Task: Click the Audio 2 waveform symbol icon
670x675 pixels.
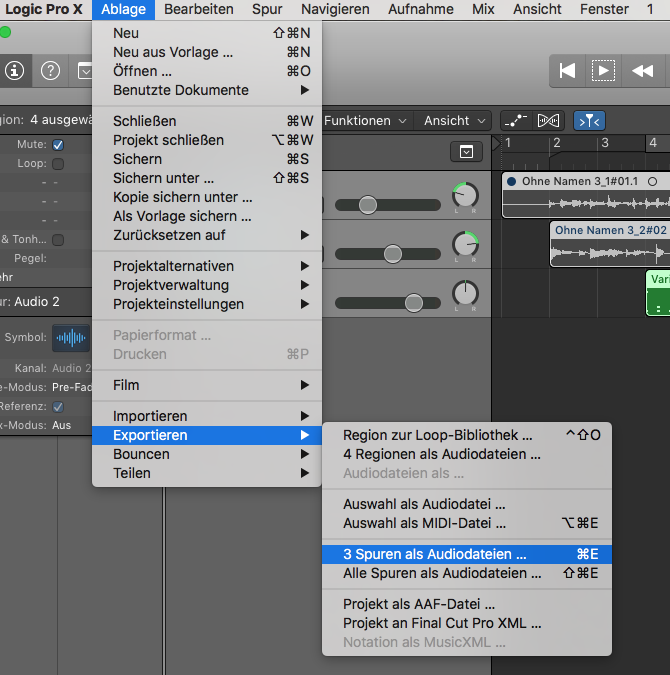Action: (x=71, y=338)
